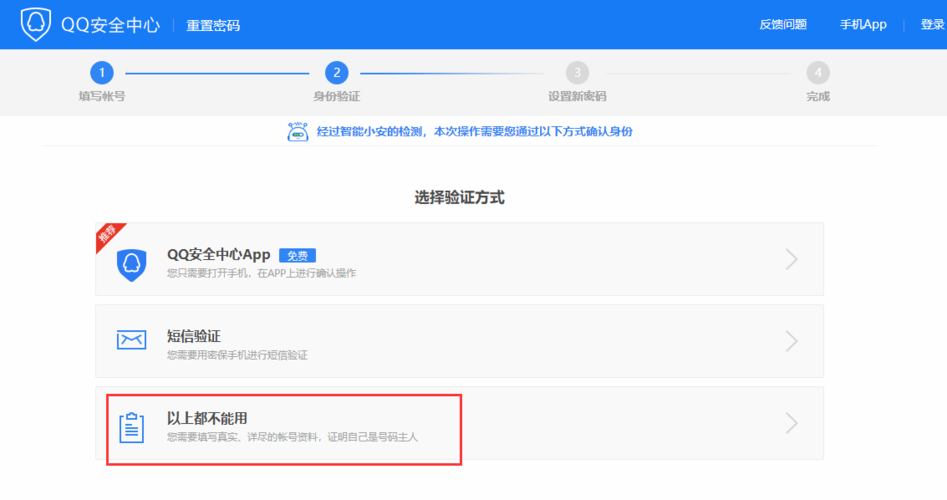The width and height of the screenshot is (947, 500).
Task: Select the 以上都不能用 option
Action: pyautogui.click(x=459, y=423)
